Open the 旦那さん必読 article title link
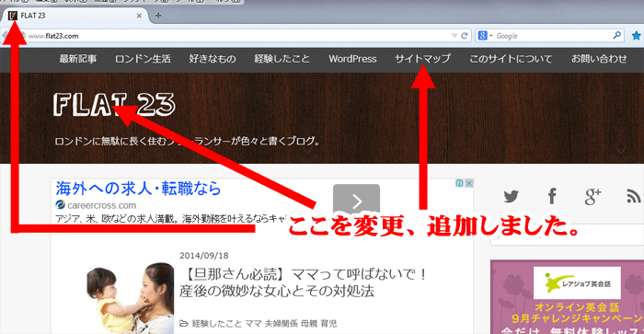This screenshot has height=334, width=644. coord(304,282)
